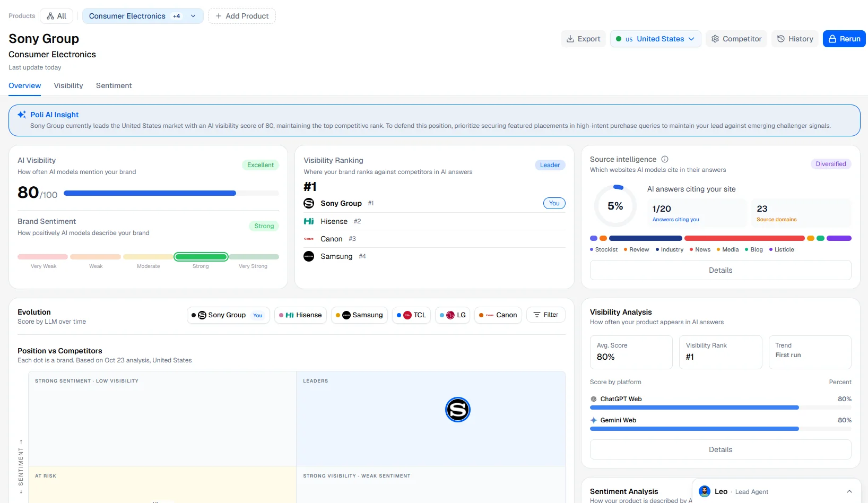Image resolution: width=868 pixels, height=503 pixels.
Task: Export the report
Action: pos(583,39)
